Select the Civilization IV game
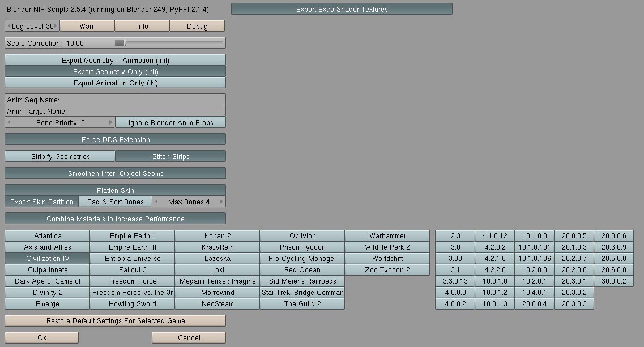This screenshot has height=347, width=644. tap(47, 258)
